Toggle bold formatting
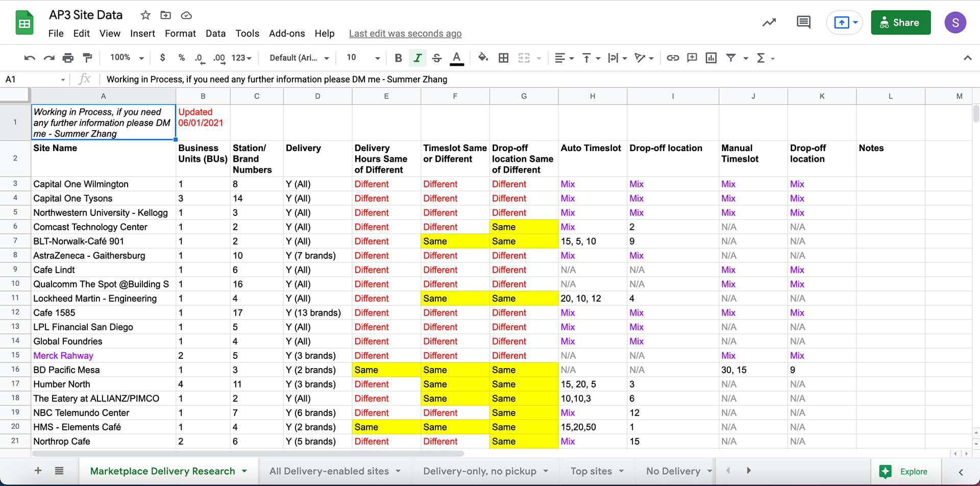980x486 pixels. coord(398,58)
